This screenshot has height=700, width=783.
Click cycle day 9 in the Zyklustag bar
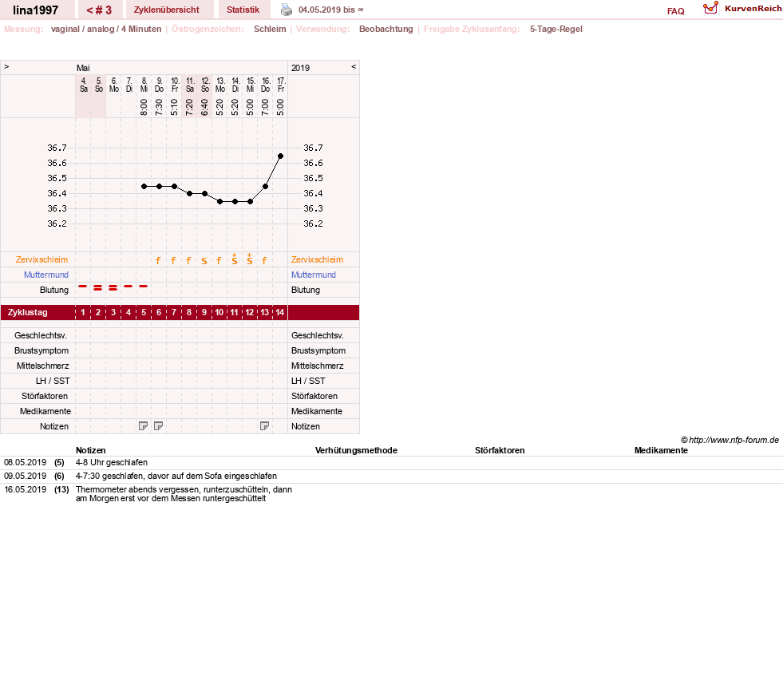click(x=204, y=313)
